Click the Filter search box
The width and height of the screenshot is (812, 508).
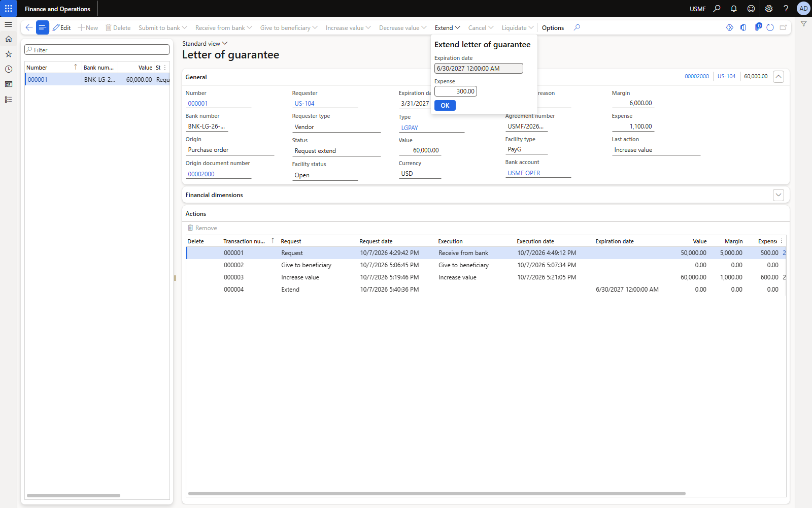[x=97, y=50]
